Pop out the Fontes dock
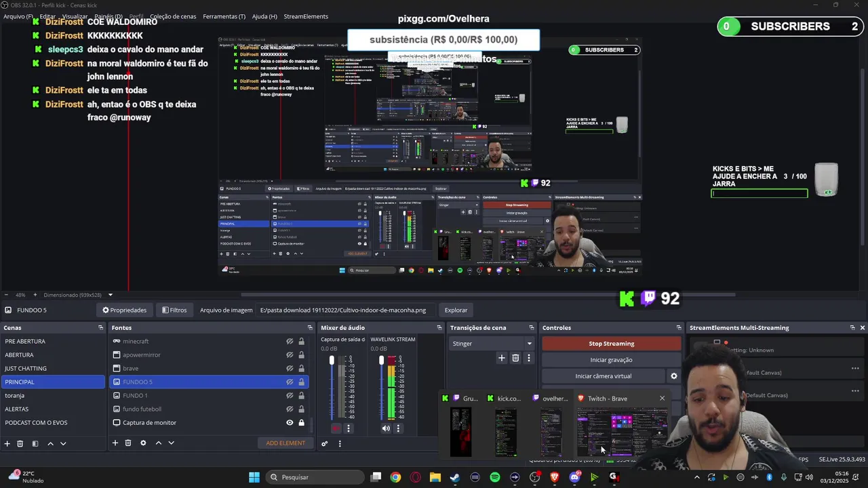 point(309,328)
